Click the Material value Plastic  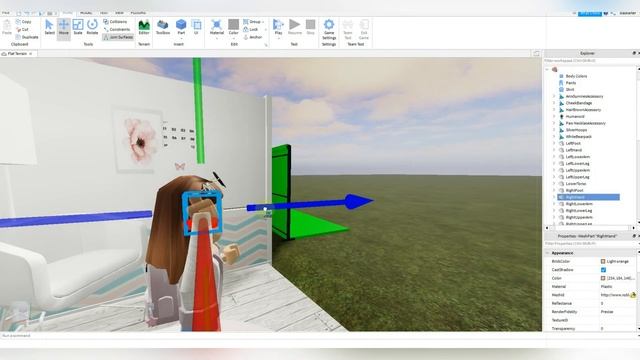coord(607,287)
